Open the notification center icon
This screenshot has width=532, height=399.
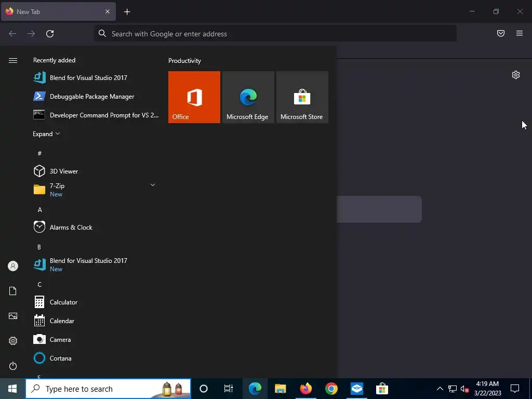pyautogui.click(x=515, y=389)
